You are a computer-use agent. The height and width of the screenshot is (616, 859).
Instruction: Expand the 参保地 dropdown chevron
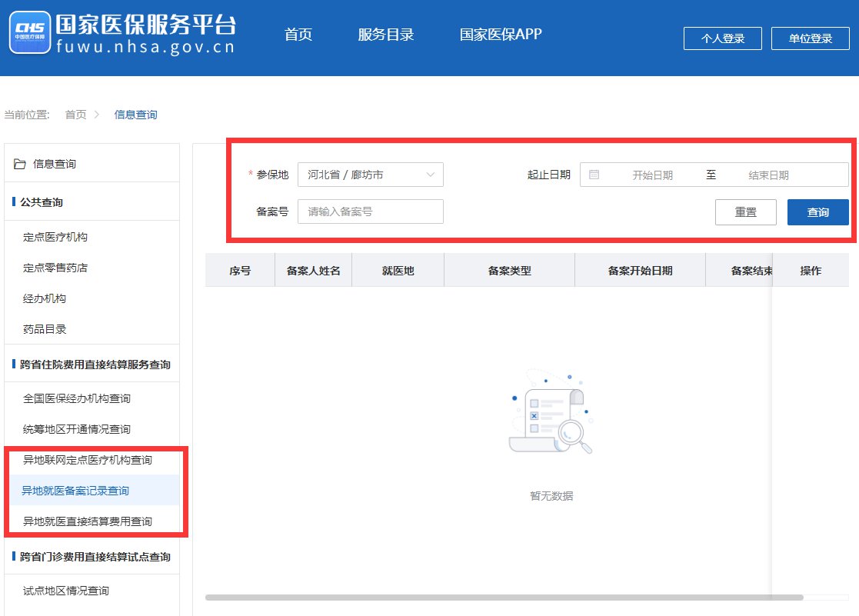click(431, 175)
